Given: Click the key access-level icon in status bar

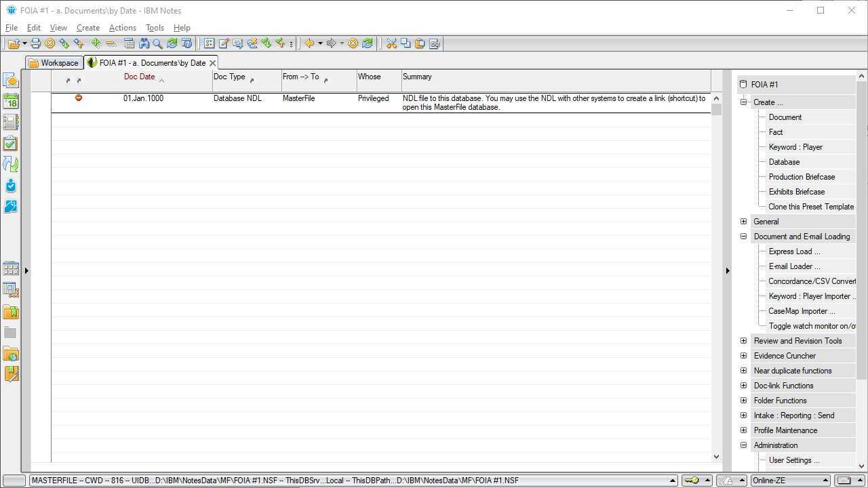Looking at the screenshot, I should click(692, 481).
